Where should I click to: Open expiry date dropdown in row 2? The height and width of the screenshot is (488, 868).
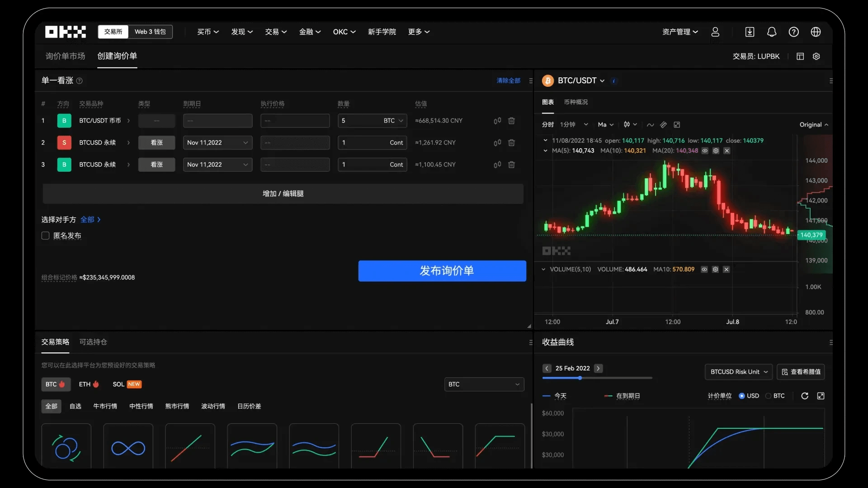[217, 142]
